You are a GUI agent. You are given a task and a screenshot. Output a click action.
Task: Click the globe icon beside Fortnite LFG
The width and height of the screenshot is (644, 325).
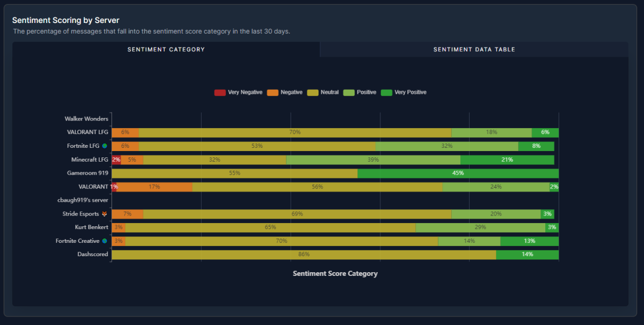pyautogui.click(x=105, y=146)
